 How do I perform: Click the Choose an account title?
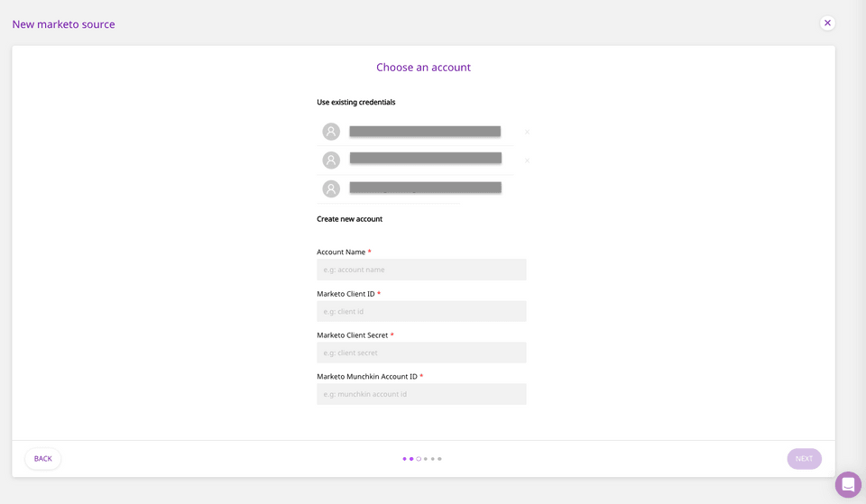(x=424, y=68)
